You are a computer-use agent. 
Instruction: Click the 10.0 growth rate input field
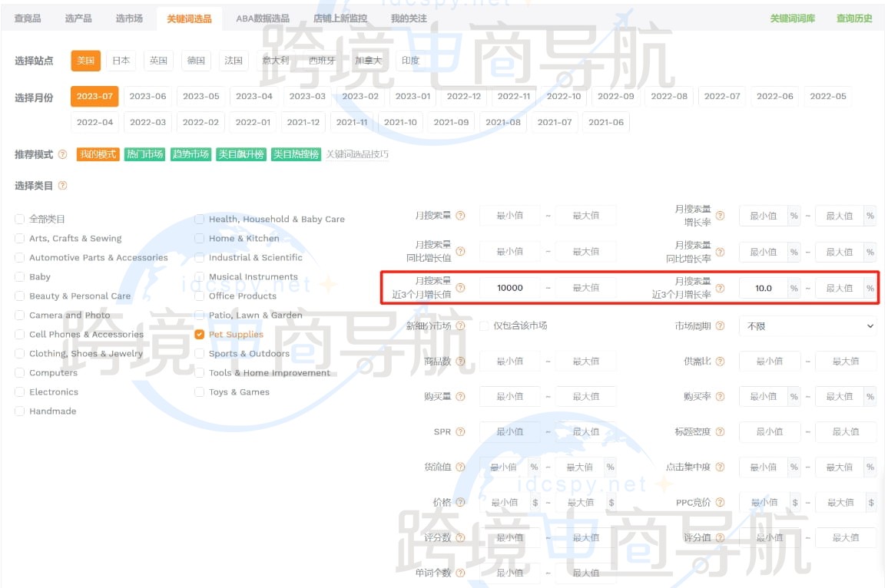[x=764, y=287]
